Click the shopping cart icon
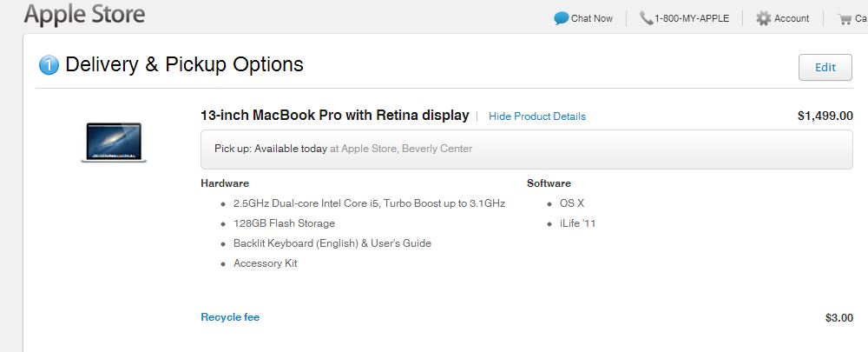Image resolution: width=868 pixels, height=352 pixels. (x=845, y=19)
